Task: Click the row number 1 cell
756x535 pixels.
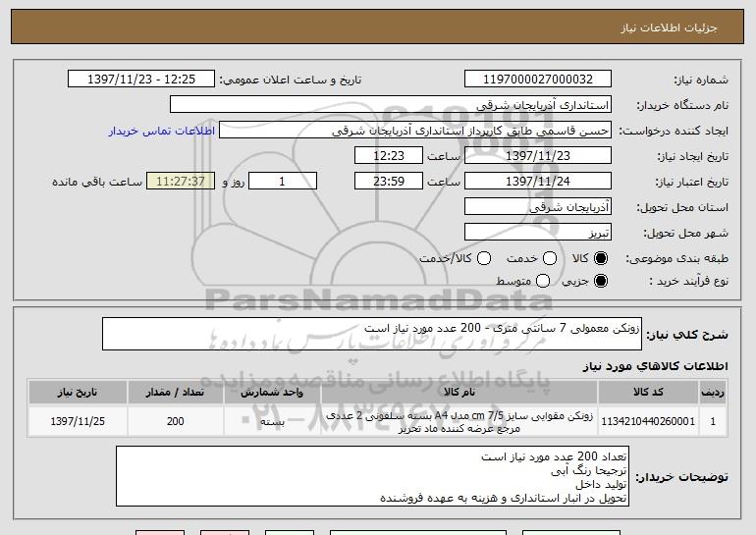Action: (x=713, y=421)
